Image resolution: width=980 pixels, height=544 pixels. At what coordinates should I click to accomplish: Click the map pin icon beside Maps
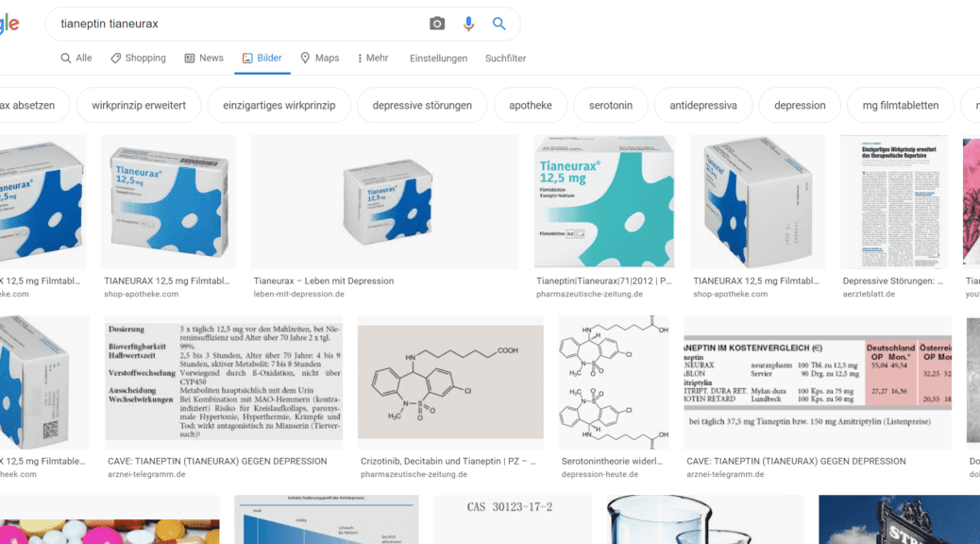pyautogui.click(x=305, y=59)
